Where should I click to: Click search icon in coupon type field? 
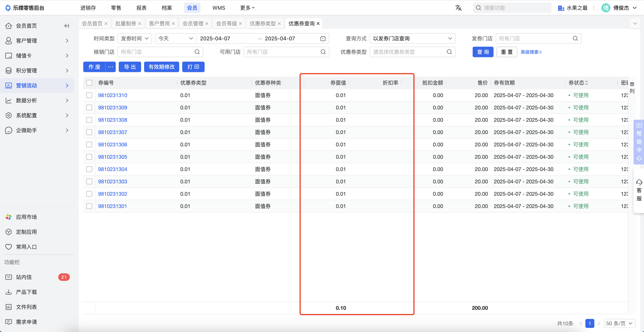pyautogui.click(x=449, y=52)
